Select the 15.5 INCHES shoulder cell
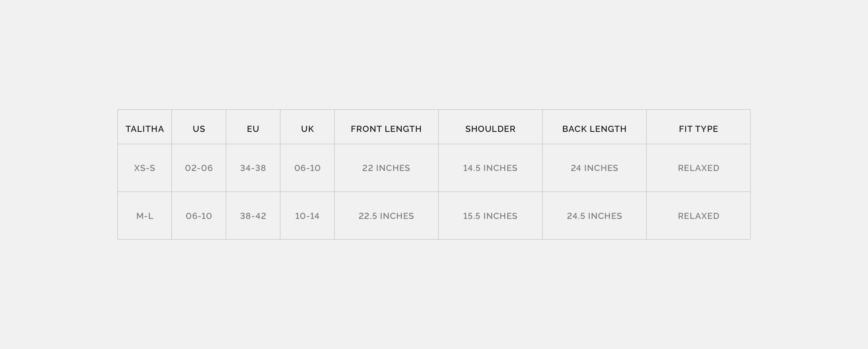Viewport: 868px width, 349px height. (490, 216)
